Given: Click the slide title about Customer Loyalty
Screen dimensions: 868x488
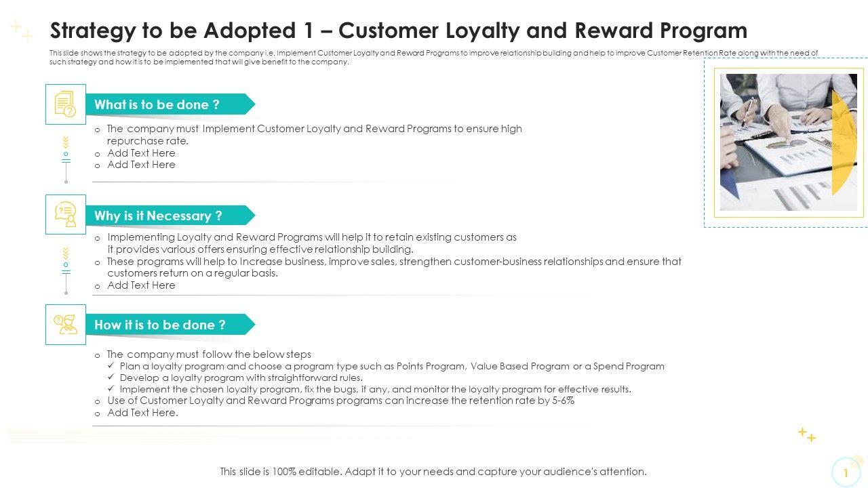Looking at the screenshot, I should pyautogui.click(x=399, y=30).
